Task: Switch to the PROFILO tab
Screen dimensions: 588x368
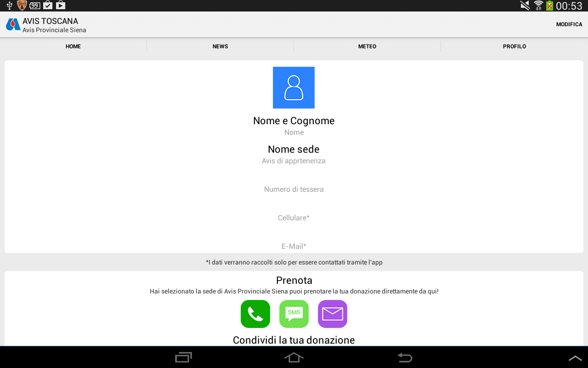Action: (514, 46)
